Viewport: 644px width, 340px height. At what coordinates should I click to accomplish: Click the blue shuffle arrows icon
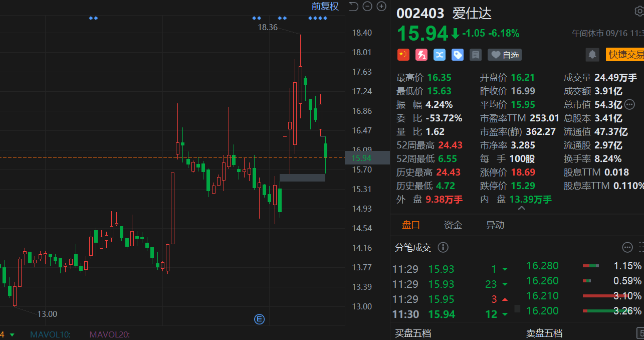[x=440, y=55]
